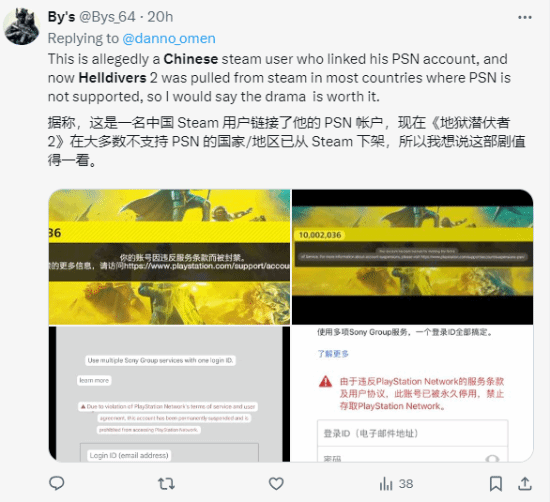Viewport: 550px width, 502px height.
Task: Open bottom-left translated login screenshot
Action: pos(169,394)
